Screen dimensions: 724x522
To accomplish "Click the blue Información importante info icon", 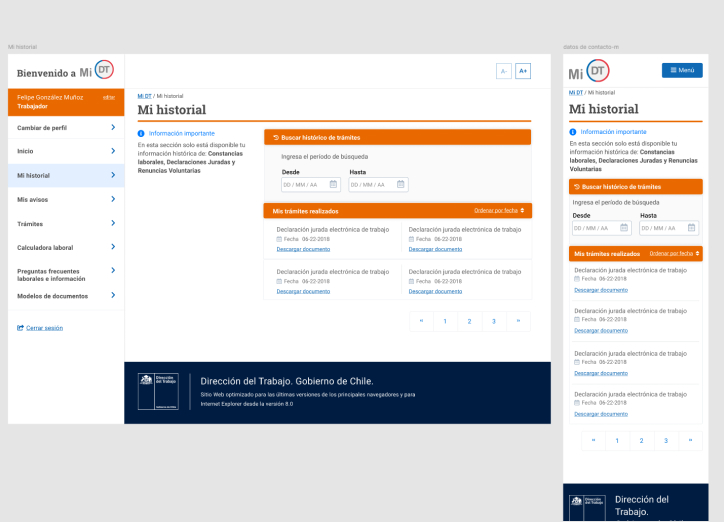I will (x=141, y=133).
